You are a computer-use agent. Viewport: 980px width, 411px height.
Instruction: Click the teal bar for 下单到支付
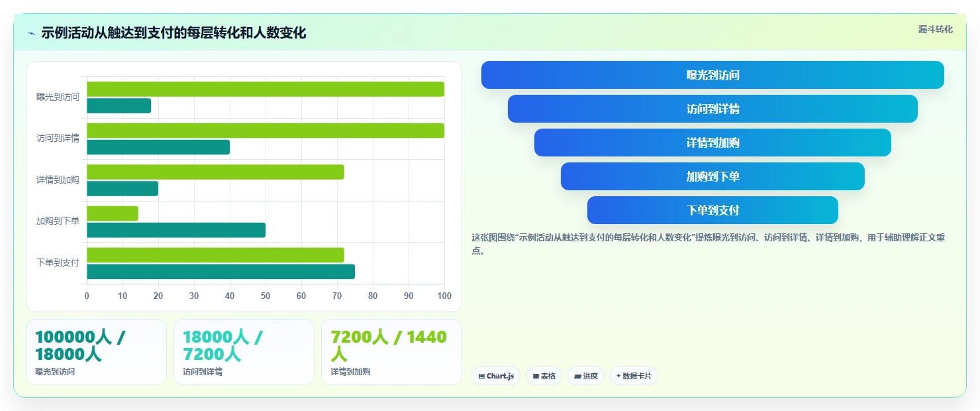220,271
